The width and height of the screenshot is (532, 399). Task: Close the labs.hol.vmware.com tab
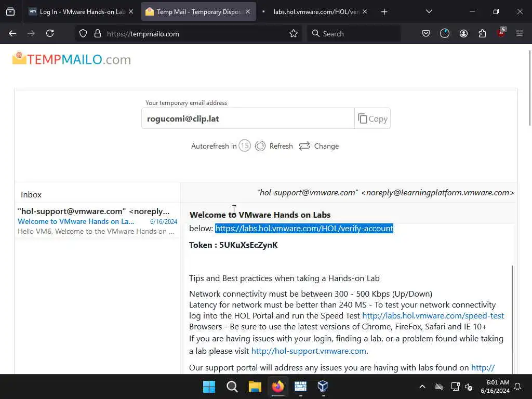click(x=365, y=12)
